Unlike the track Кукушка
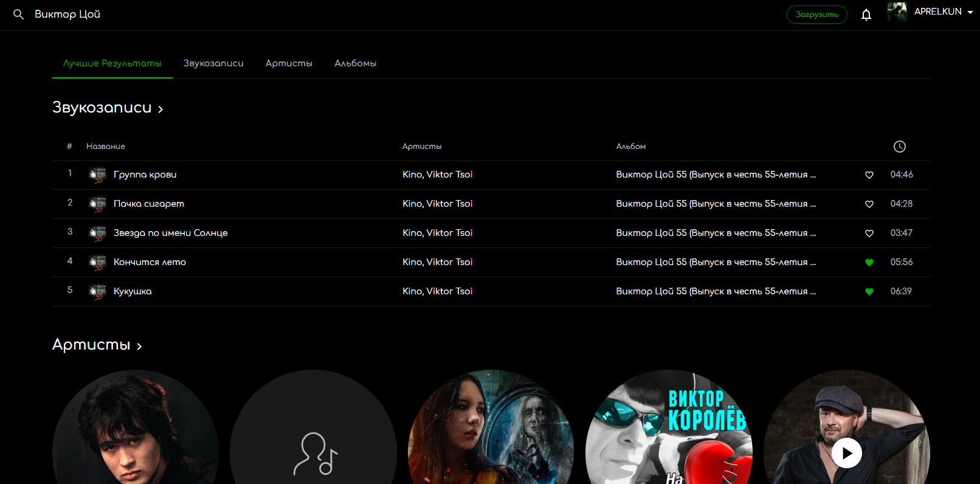Viewport: 980px width, 484px height. [869, 292]
